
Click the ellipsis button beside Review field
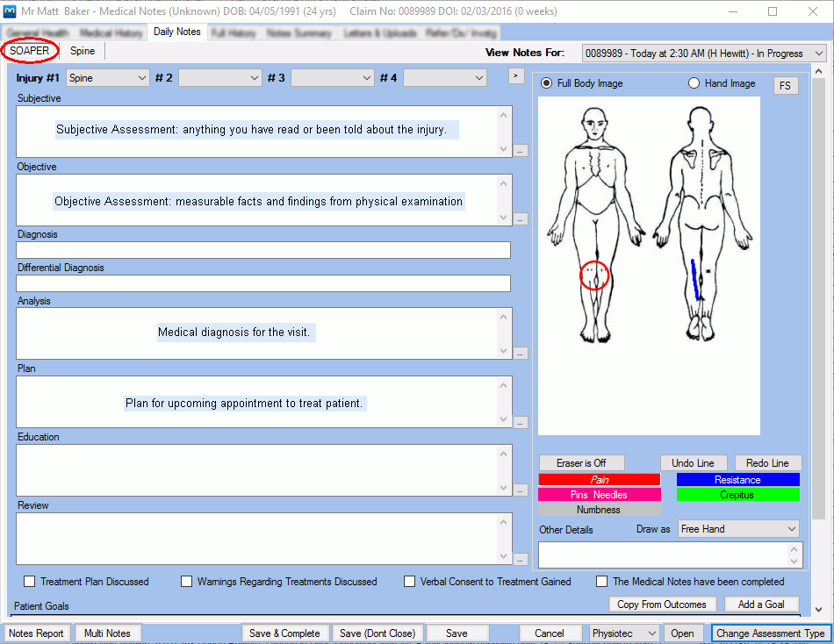point(521,559)
